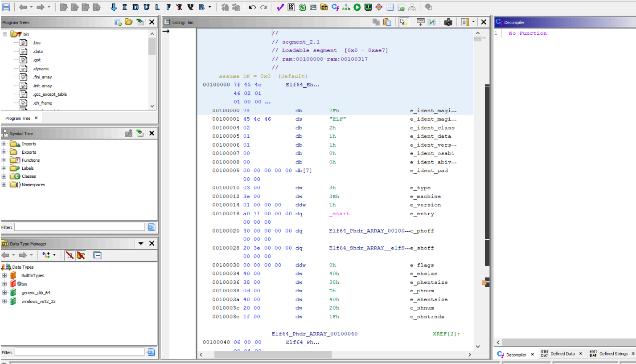Viewport: 636px width, 364px height.
Task: Select the .data item in Program Trees
Action: point(37,52)
